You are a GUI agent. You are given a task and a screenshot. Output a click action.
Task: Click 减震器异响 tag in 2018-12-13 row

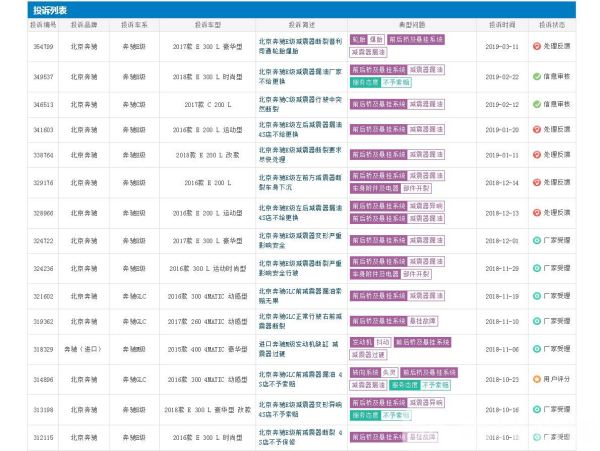426,206
